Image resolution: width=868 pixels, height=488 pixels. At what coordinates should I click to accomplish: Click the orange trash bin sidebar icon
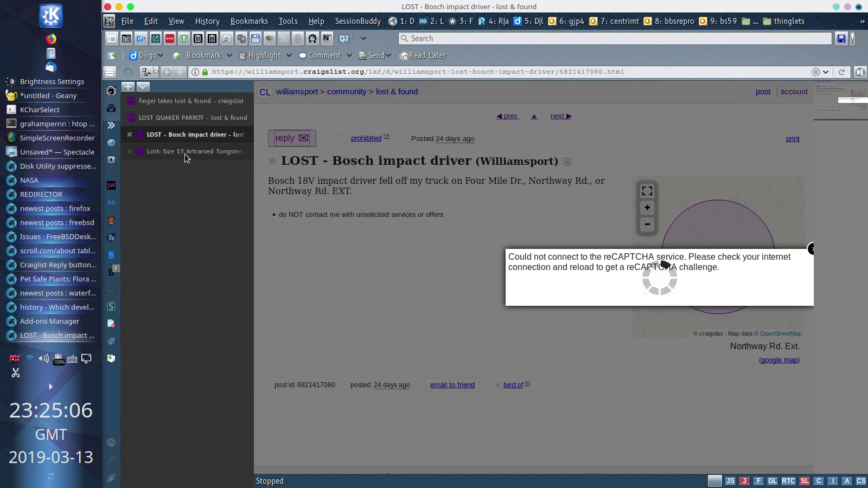[x=111, y=220]
